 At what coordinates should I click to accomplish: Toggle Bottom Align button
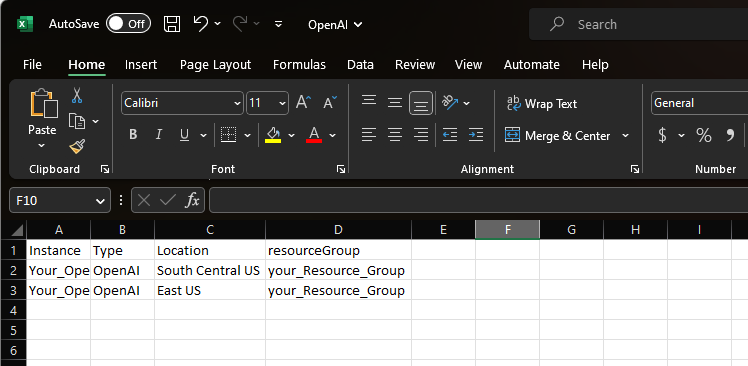click(421, 103)
